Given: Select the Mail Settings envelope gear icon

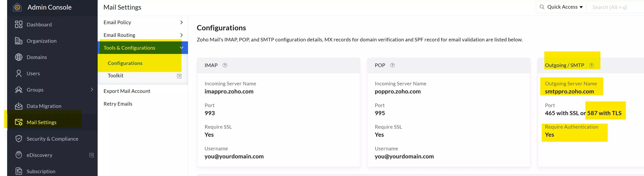Looking at the screenshot, I should (19, 122).
